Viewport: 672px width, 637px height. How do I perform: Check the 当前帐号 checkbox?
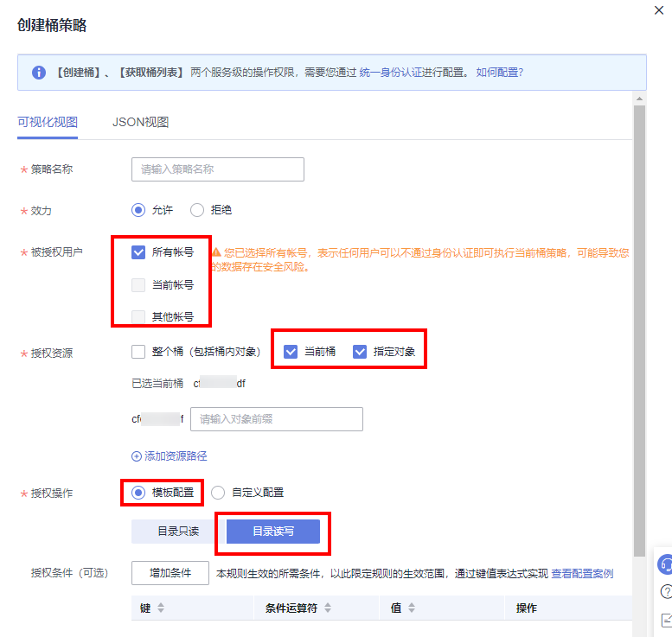coord(138,285)
